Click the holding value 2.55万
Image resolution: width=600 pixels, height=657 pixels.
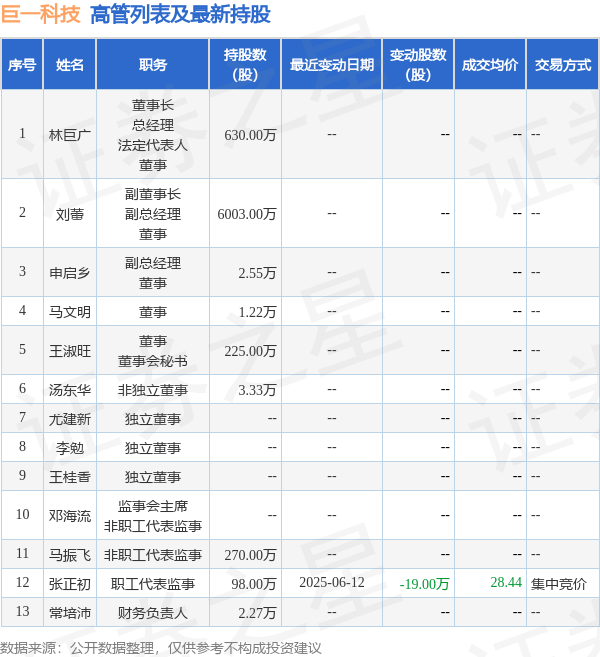point(257,273)
